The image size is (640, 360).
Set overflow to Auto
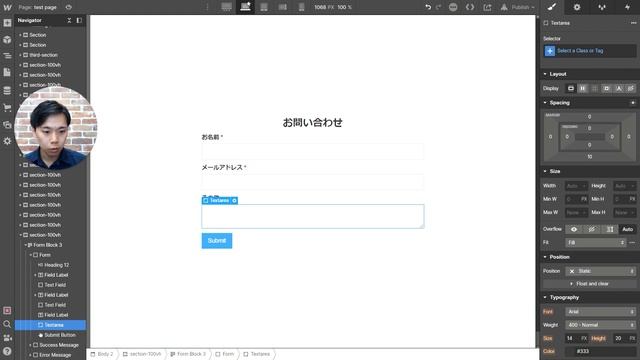(628, 229)
